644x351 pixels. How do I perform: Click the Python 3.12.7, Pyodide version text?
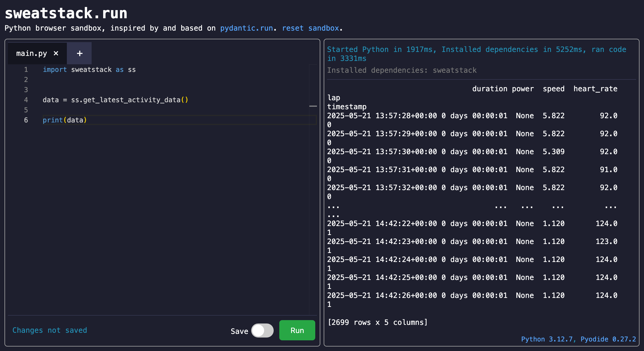pos(579,339)
